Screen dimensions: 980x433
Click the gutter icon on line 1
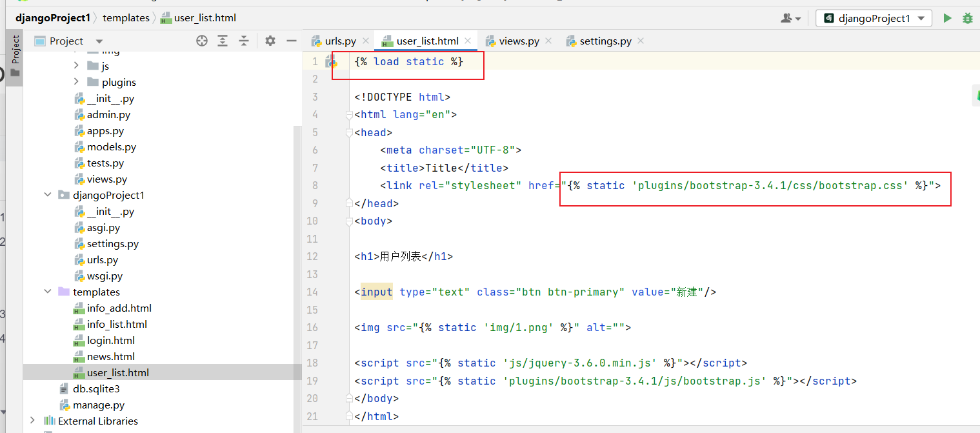click(x=332, y=61)
